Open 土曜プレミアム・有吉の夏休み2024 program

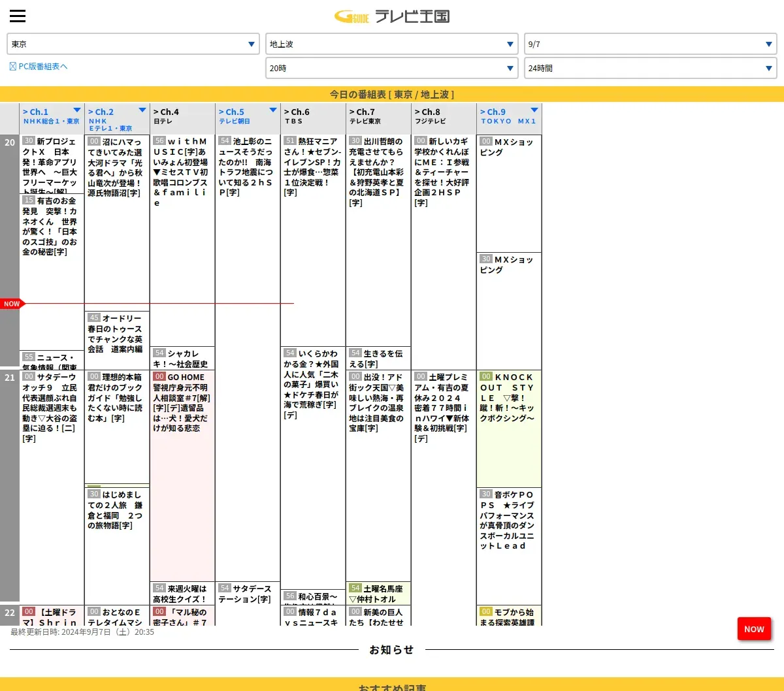click(444, 498)
